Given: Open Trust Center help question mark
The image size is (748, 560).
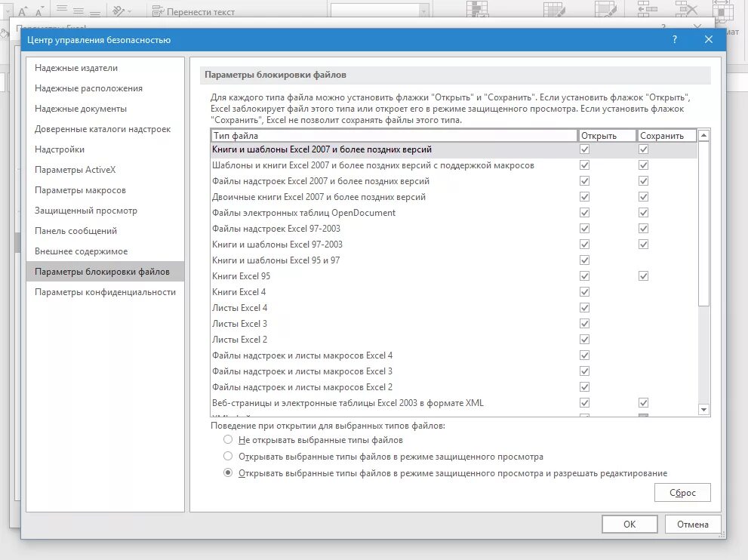Looking at the screenshot, I should click(675, 39).
